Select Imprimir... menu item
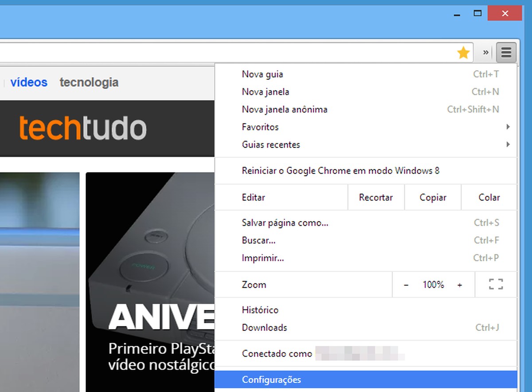The image size is (532, 392). coord(366,258)
